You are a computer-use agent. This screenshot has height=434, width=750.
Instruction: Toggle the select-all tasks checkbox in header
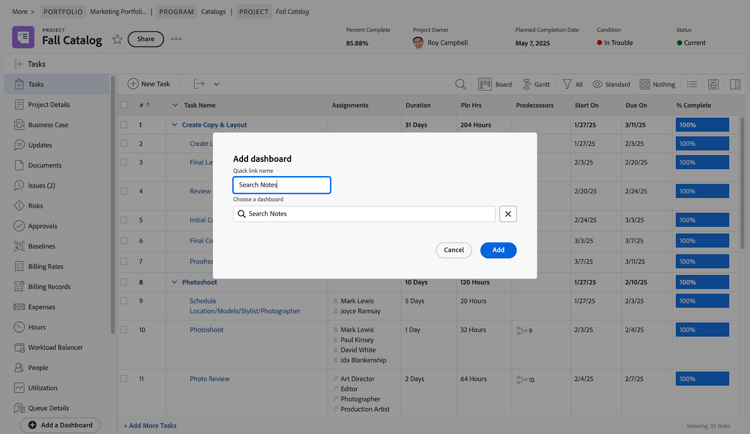124,105
